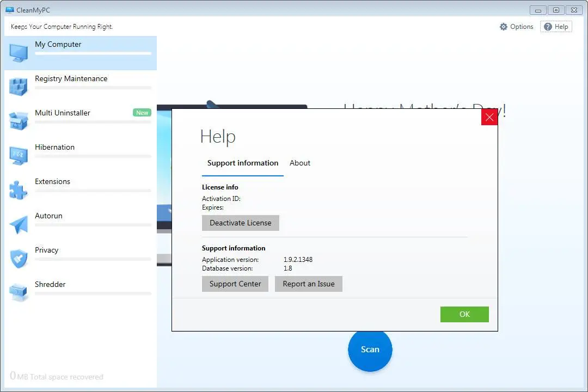Select Privacy label in sidebar
Screen dimensions: 588x392
point(46,250)
